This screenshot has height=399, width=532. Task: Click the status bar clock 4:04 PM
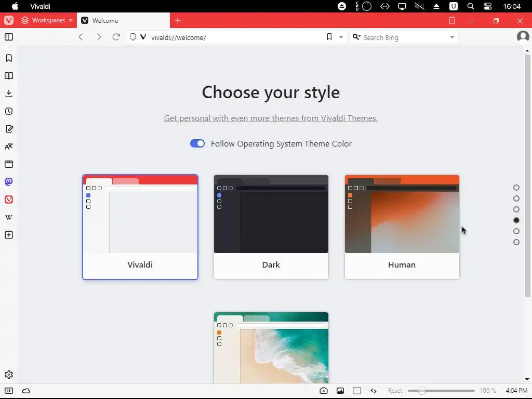516,391
